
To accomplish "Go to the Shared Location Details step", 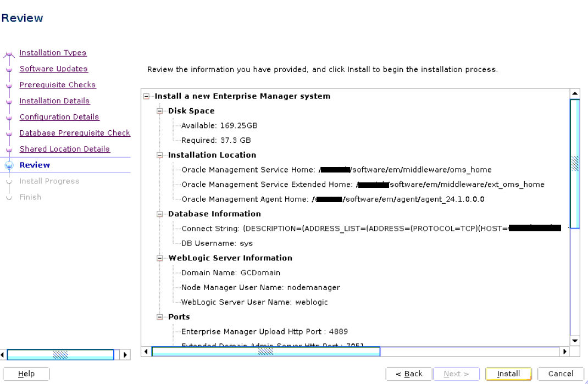I will pos(64,149).
